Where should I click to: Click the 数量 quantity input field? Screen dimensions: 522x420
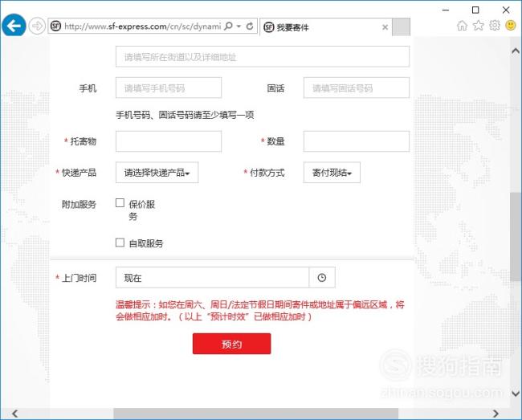357,141
